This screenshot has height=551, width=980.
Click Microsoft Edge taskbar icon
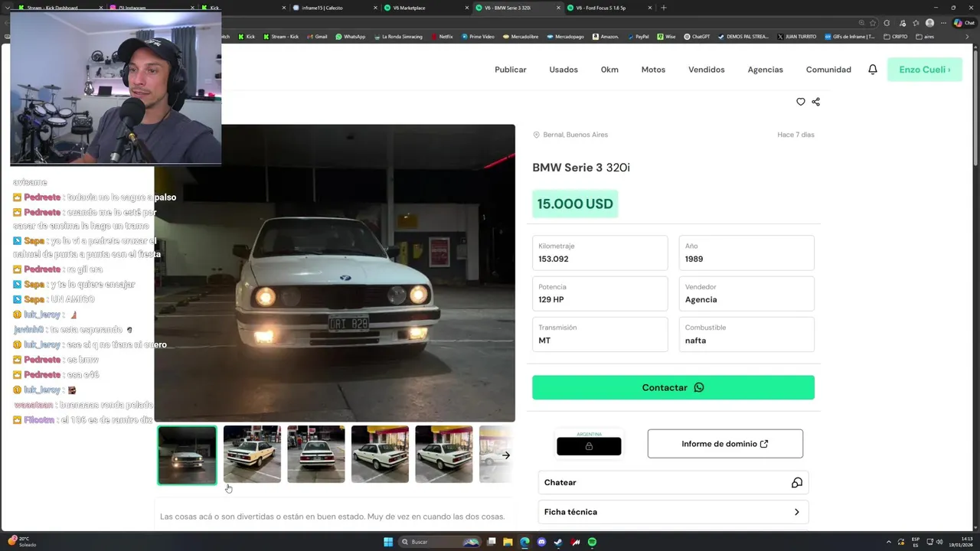[524, 542]
